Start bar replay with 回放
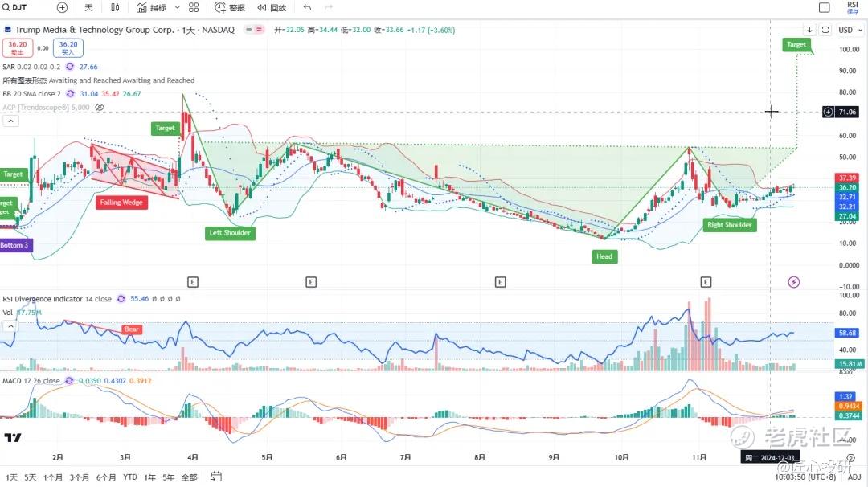 pyautogui.click(x=272, y=7)
